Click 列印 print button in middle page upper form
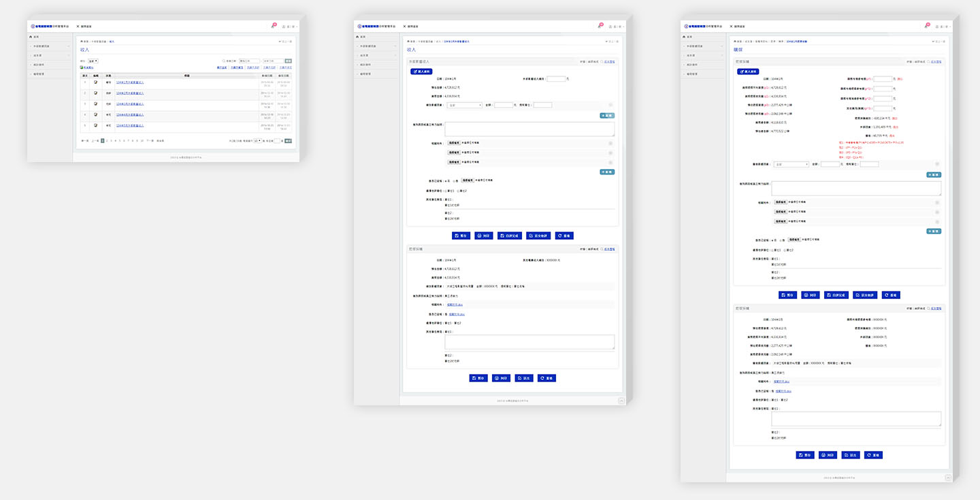This screenshot has height=500, width=980. click(484, 236)
